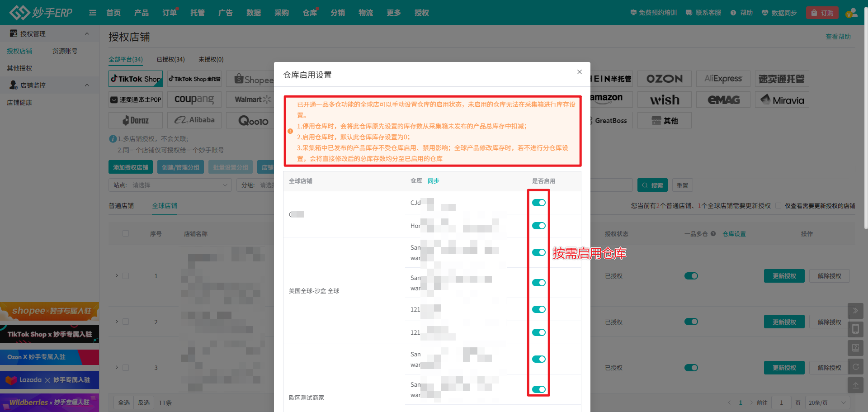Screen dimensions: 868x412
Task: Check the select-all header checkbox
Action: pyautogui.click(x=126, y=233)
